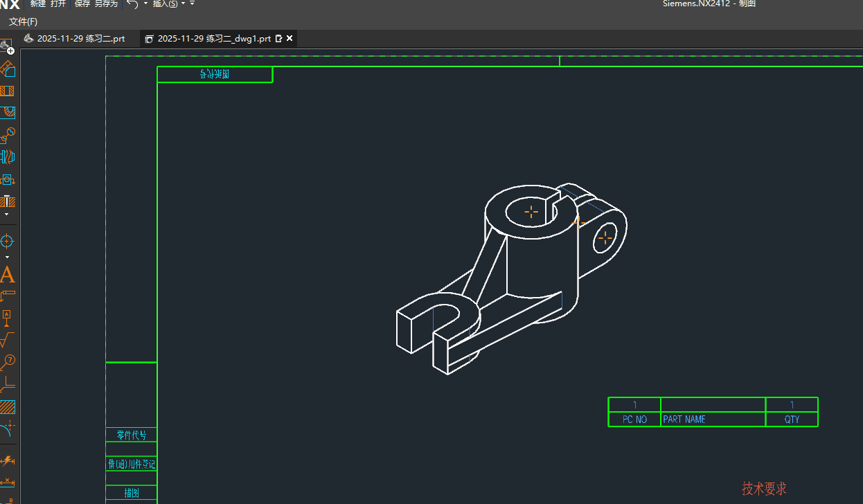
Task: Expand the view tools group arrow
Action: tap(7, 215)
